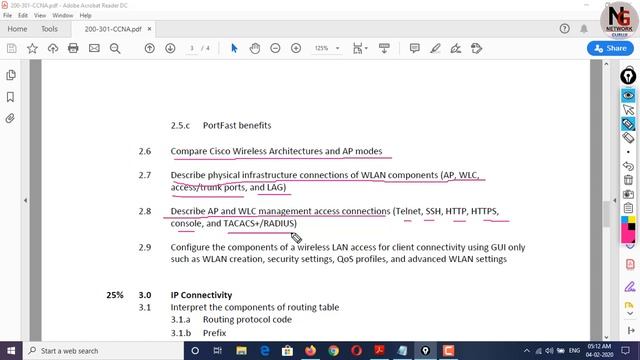640x360 pixels.
Task: Open bookmarks panel in left sidebar
Action: click(11, 97)
